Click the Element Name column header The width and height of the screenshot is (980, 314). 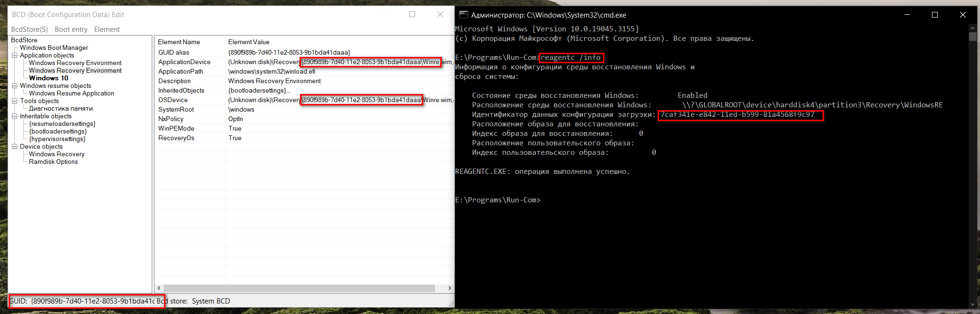point(190,42)
